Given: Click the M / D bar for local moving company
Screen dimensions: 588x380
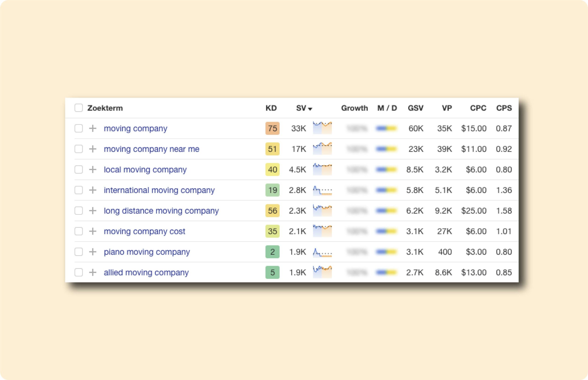Looking at the screenshot, I should click(x=386, y=169).
